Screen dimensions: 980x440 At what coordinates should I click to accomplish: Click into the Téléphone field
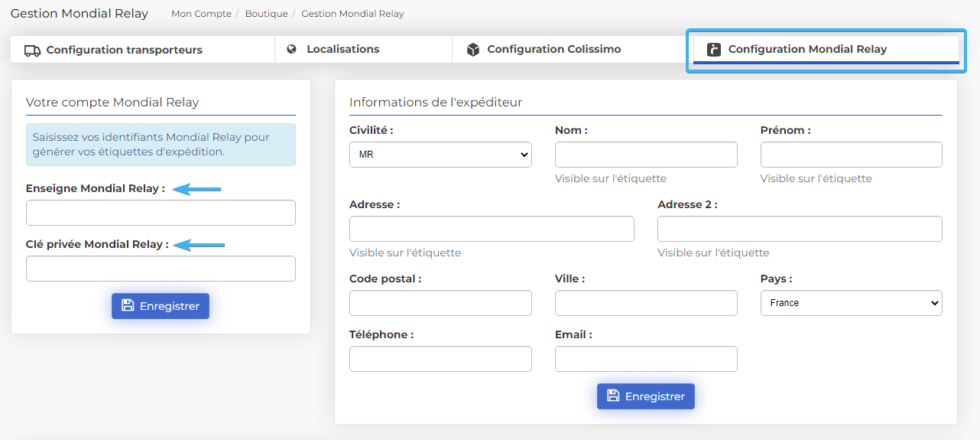coord(440,359)
